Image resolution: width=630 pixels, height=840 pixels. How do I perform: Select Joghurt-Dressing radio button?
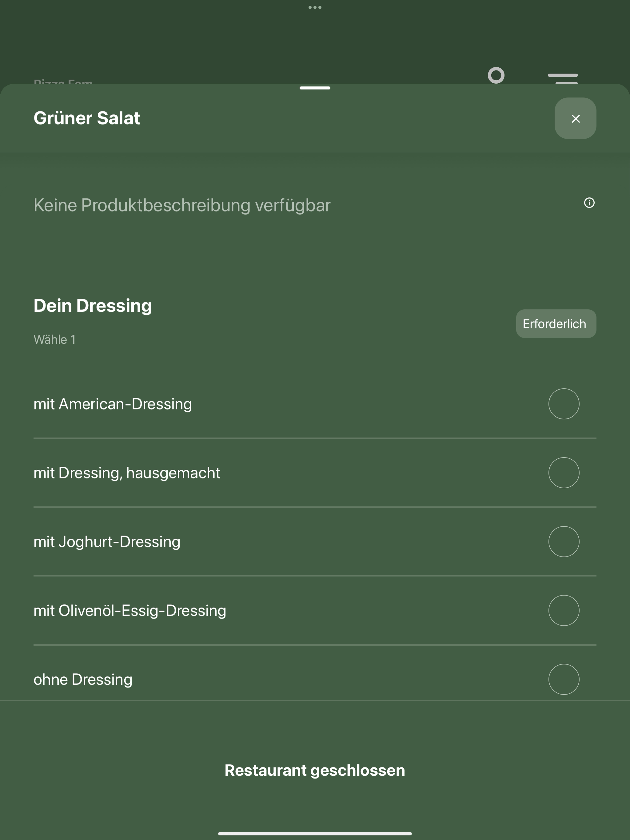tap(564, 541)
